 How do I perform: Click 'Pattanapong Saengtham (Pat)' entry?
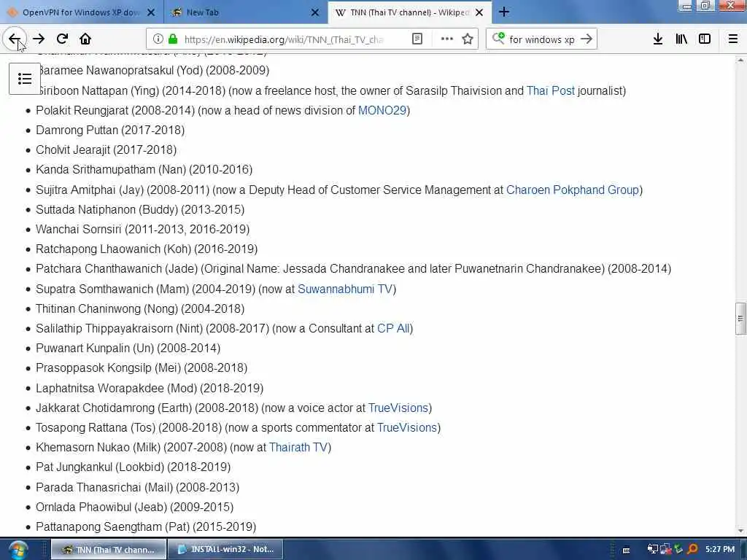click(146, 527)
